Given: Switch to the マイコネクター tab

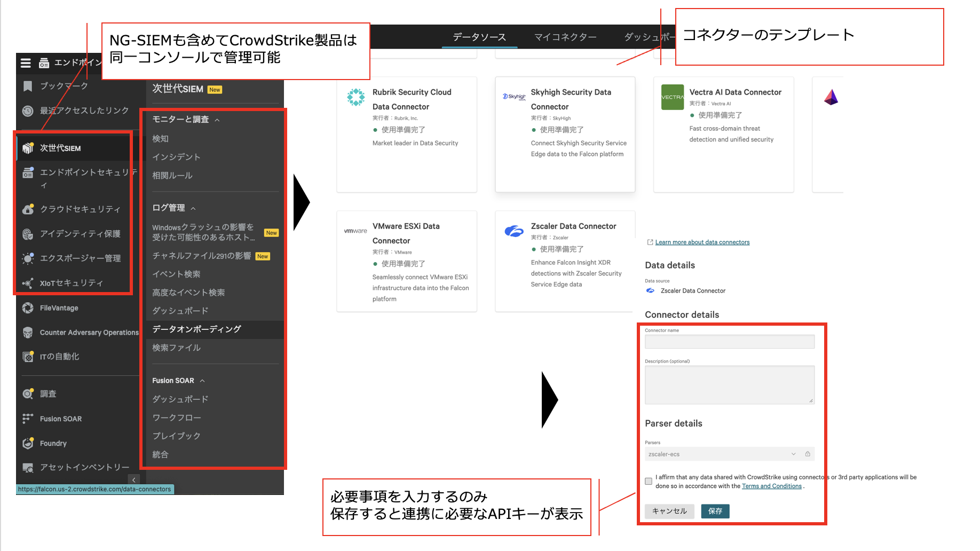Looking at the screenshot, I should click(x=565, y=37).
